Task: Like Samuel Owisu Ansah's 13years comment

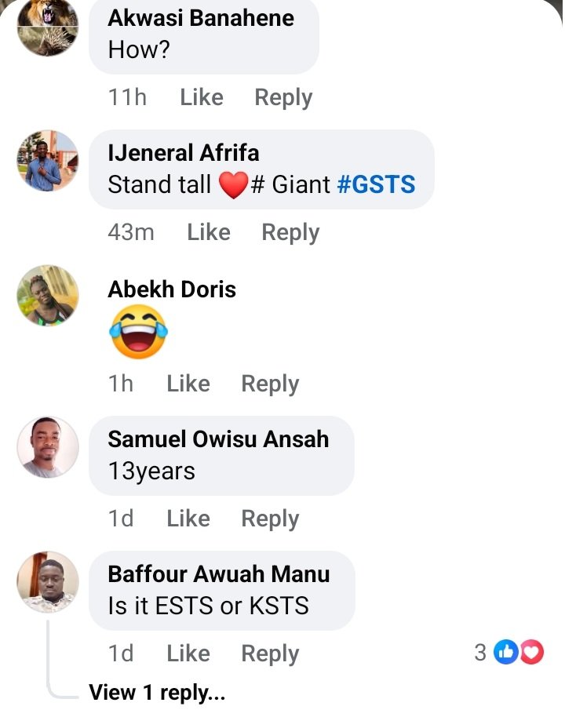Action: [188, 519]
